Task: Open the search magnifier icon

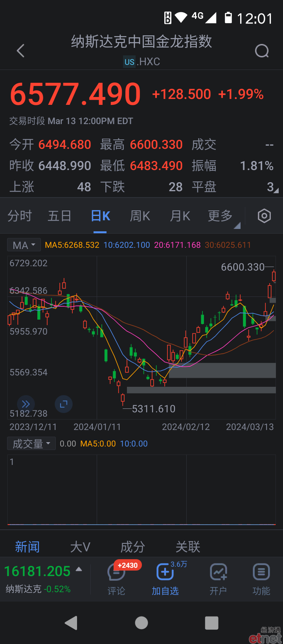Action: [x=262, y=51]
